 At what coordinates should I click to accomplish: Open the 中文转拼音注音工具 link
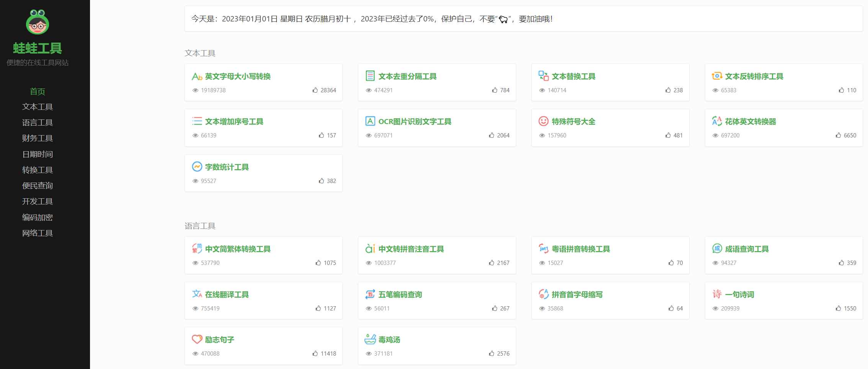tap(411, 249)
